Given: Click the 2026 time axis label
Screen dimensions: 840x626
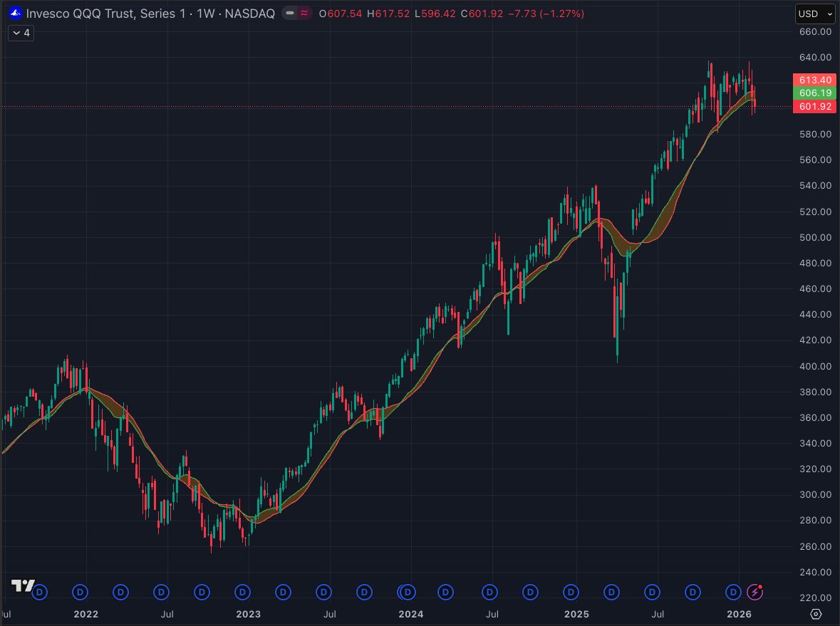Looking at the screenshot, I should point(739,614).
